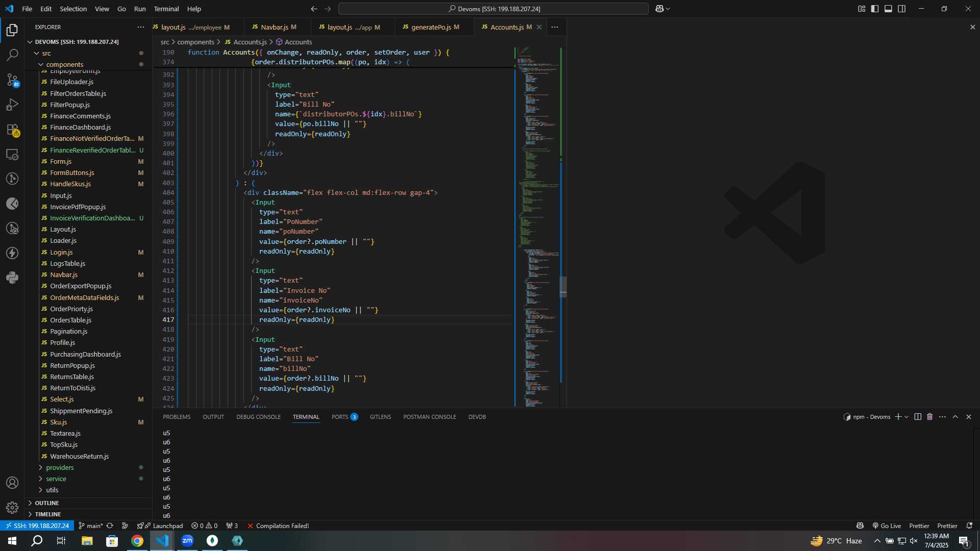This screenshot has height=551, width=980.
Task: Kill terminal with trash icon
Action: (x=930, y=417)
